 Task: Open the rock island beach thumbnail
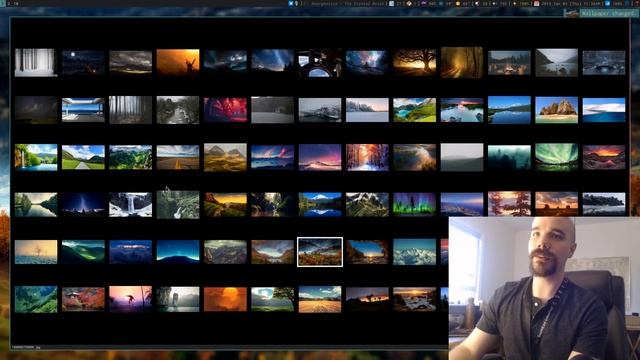(x=557, y=110)
